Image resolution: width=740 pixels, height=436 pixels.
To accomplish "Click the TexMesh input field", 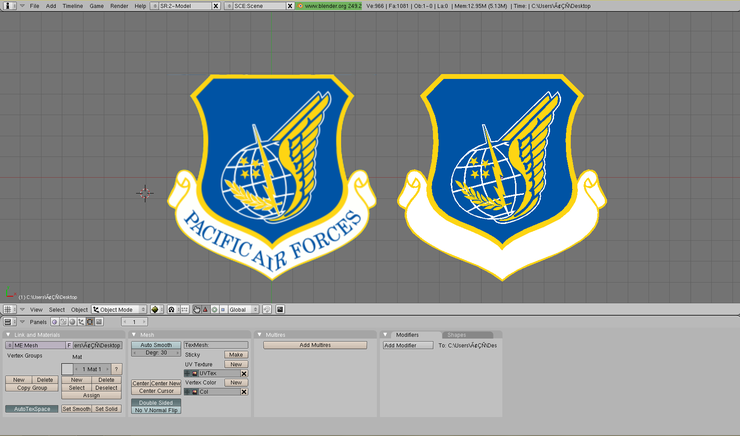I will point(216,345).
